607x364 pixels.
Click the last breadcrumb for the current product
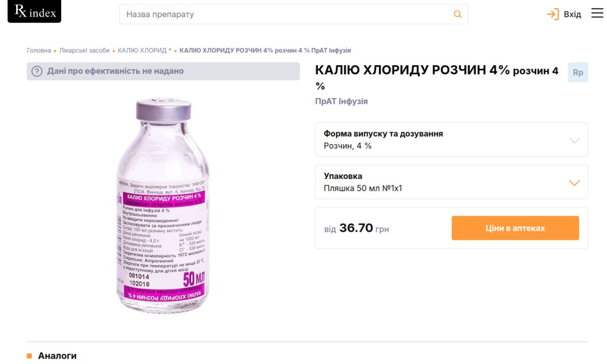(x=265, y=50)
